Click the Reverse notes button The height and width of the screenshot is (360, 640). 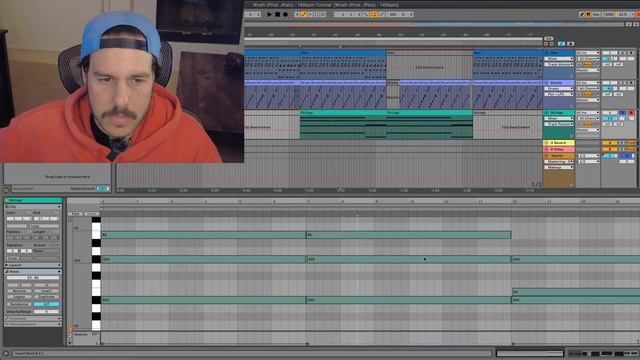[19, 291]
